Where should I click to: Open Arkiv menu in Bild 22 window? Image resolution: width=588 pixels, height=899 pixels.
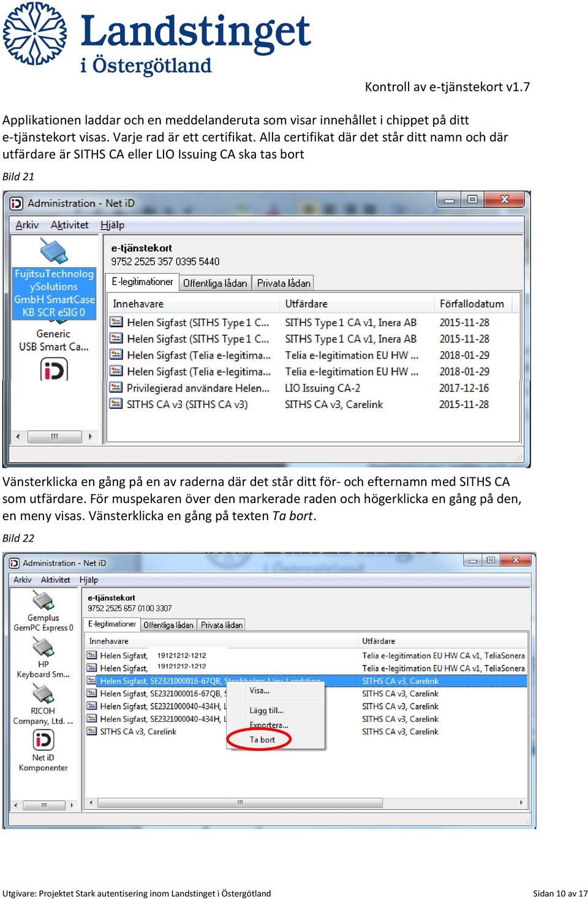[x=23, y=580]
